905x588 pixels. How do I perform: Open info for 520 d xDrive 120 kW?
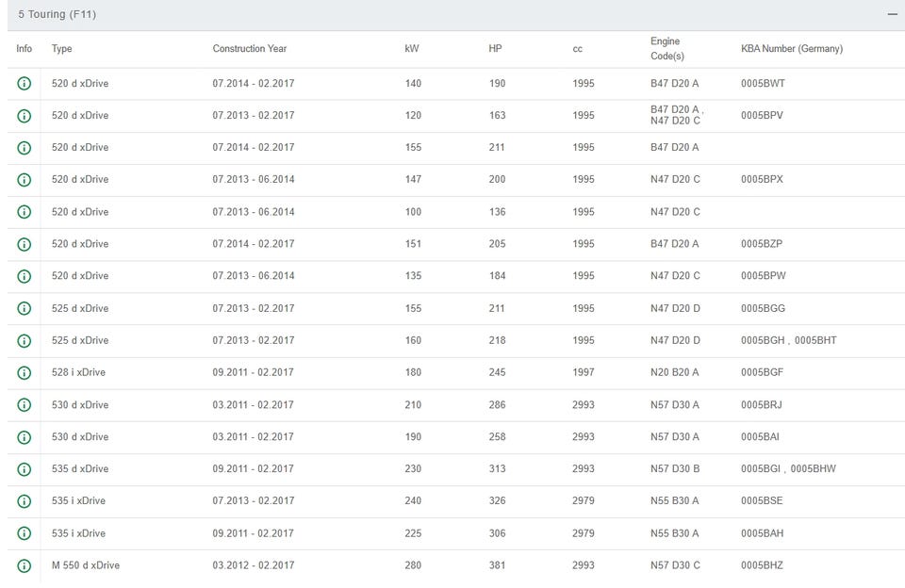(x=25, y=116)
